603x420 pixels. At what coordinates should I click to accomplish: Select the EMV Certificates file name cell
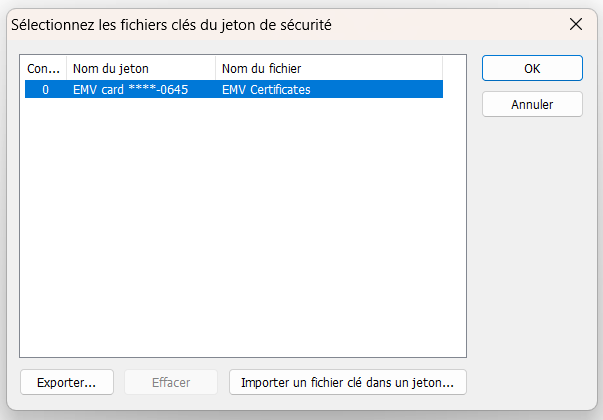point(266,90)
